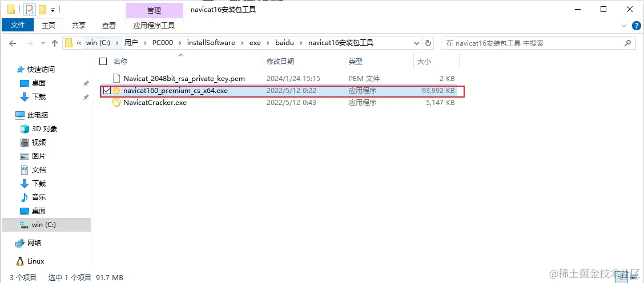Image resolution: width=644 pixels, height=283 pixels.
Task: Open the quick access toolbar customize dropdown
Action: tap(53, 10)
